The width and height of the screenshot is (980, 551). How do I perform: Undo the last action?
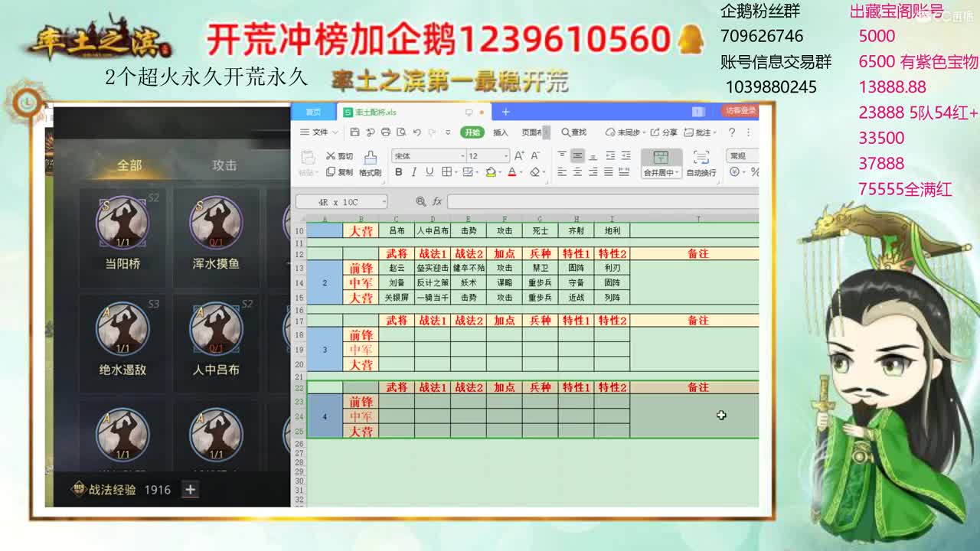click(417, 132)
